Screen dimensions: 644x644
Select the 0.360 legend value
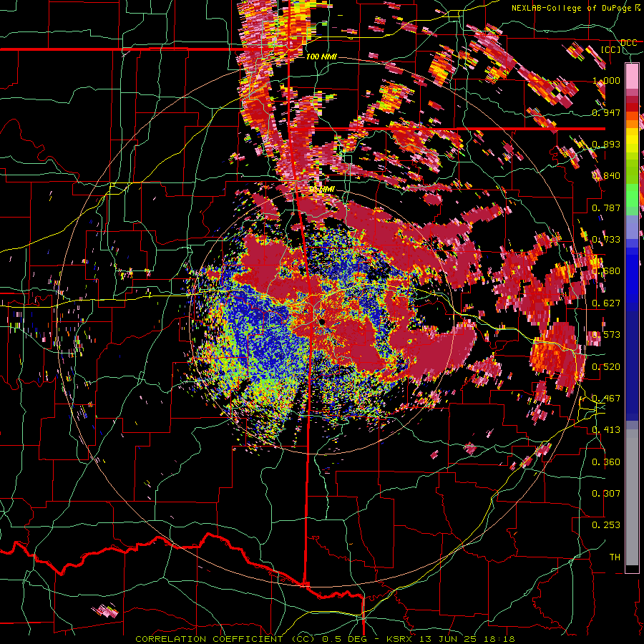pyautogui.click(x=607, y=462)
